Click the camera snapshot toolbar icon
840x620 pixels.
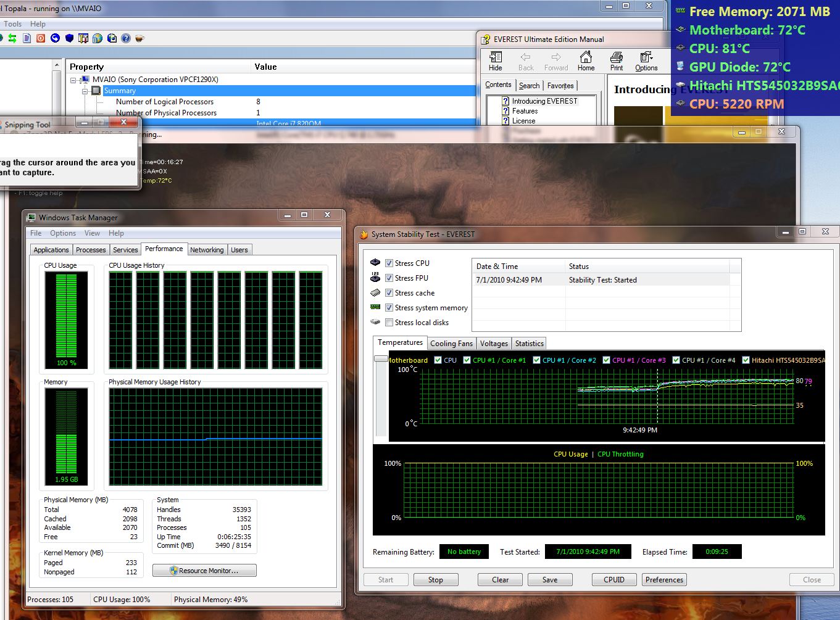click(112, 38)
